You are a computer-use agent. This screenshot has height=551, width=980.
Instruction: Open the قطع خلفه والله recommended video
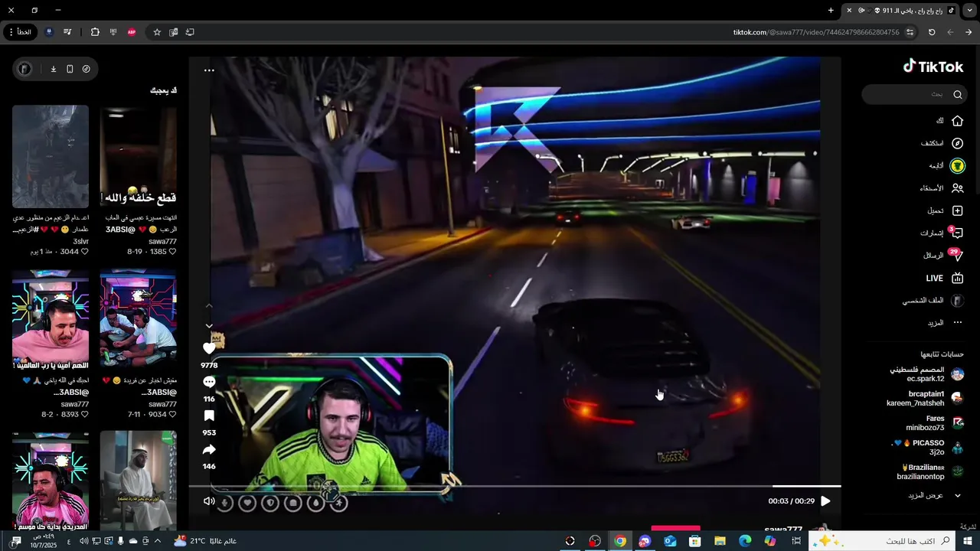point(139,157)
